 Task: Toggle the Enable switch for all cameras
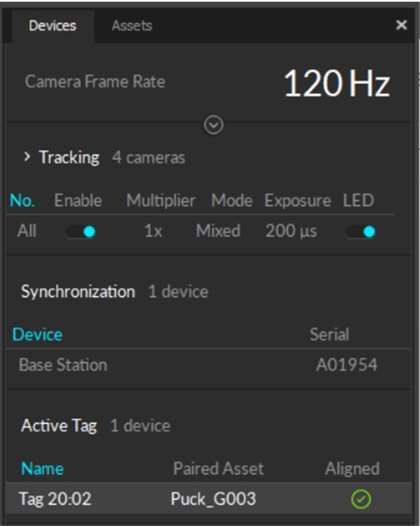click(x=80, y=232)
